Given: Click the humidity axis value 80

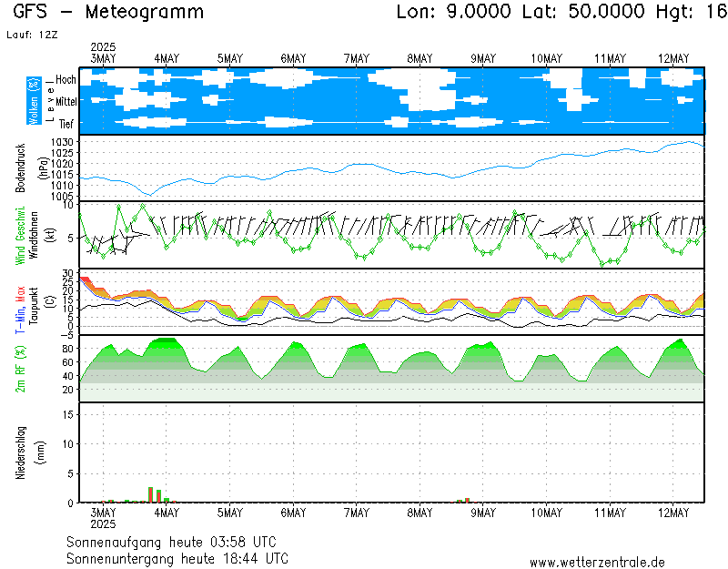Looking at the screenshot, I should click(x=67, y=349).
